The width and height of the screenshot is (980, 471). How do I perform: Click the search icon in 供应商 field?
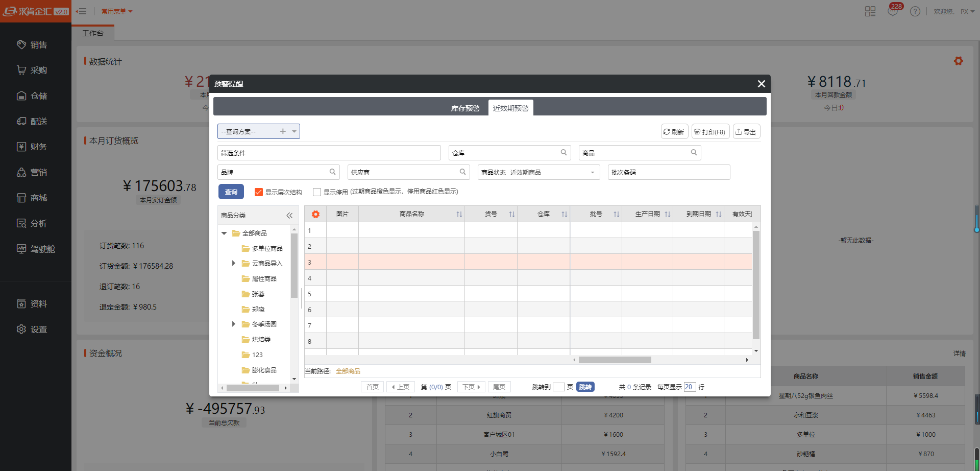462,172
